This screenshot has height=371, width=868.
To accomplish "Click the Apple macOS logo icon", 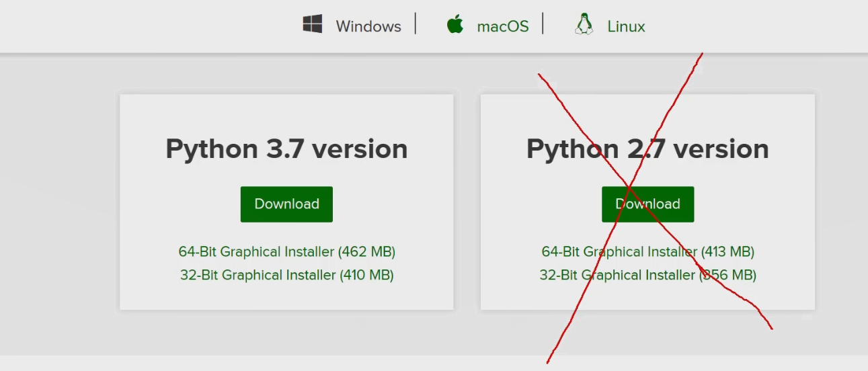I will pos(455,25).
